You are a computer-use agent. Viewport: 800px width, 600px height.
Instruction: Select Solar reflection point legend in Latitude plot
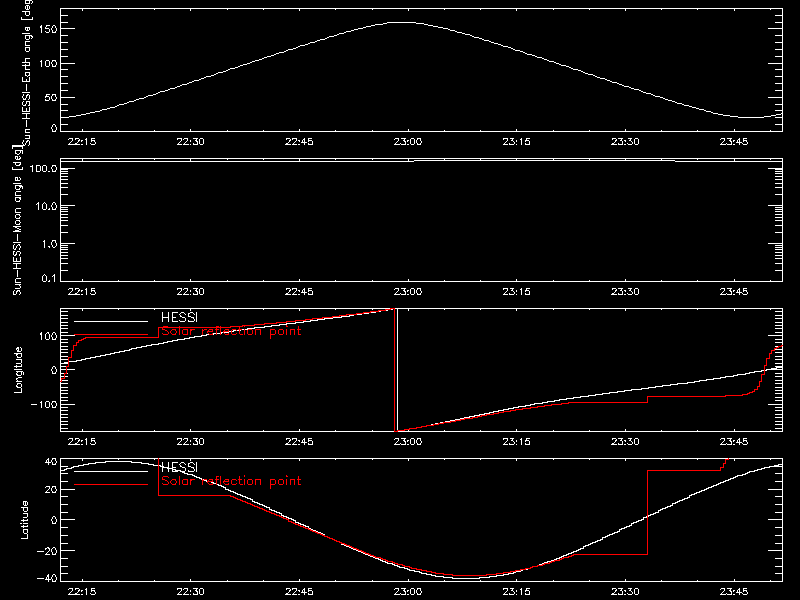click(231, 481)
